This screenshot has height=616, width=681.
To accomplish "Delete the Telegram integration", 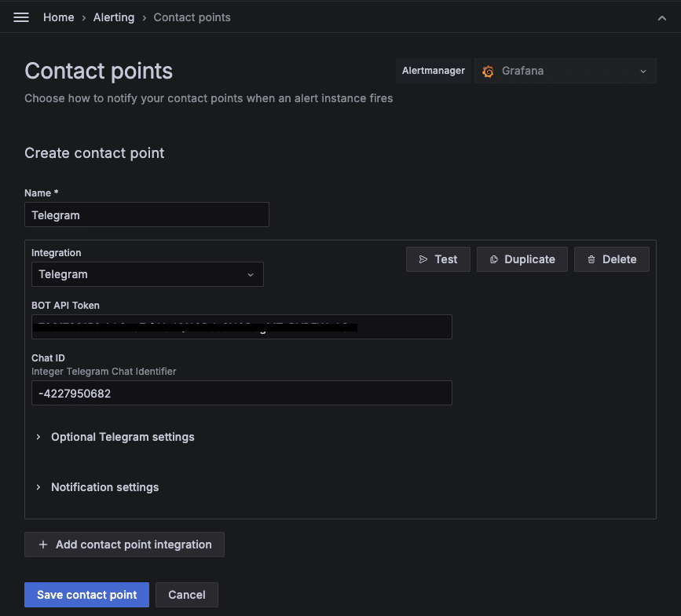I will click(611, 259).
